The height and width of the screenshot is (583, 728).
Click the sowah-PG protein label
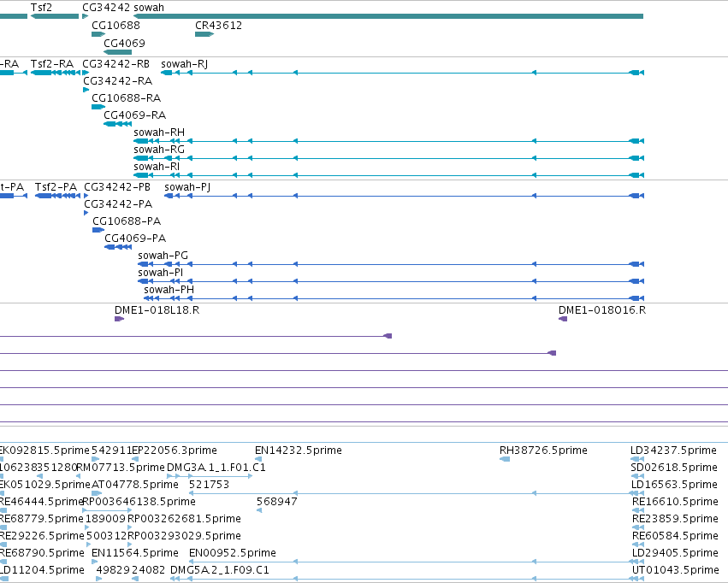(x=163, y=256)
